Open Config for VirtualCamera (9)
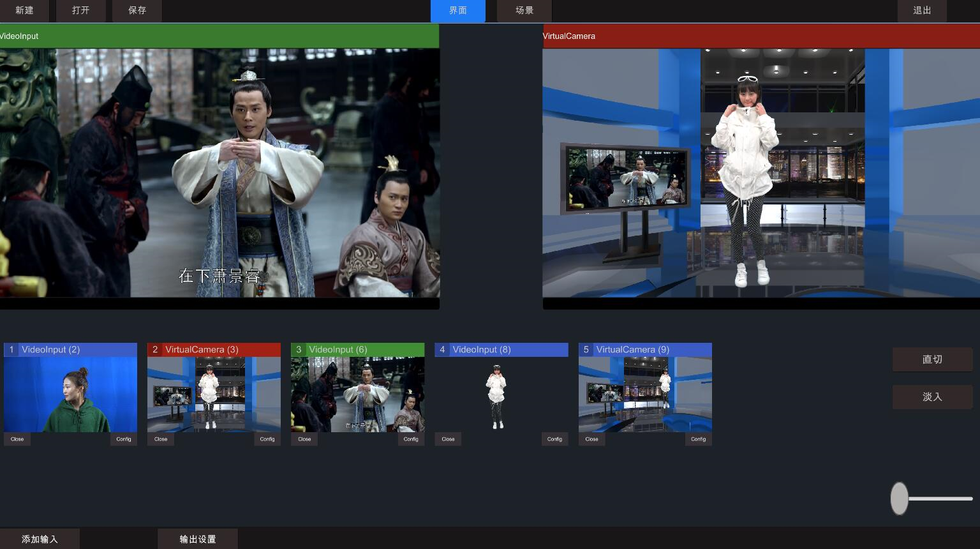The image size is (980, 549). [x=699, y=439]
